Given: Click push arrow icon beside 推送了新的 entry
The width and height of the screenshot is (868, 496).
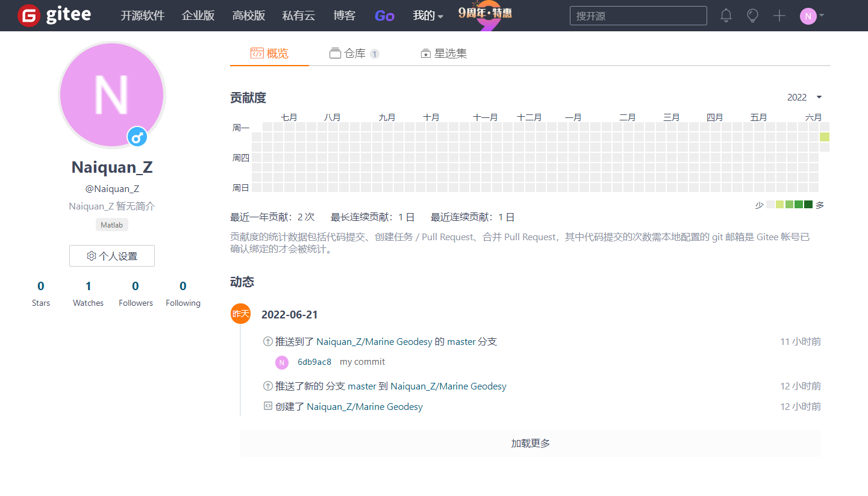Looking at the screenshot, I should [x=268, y=386].
